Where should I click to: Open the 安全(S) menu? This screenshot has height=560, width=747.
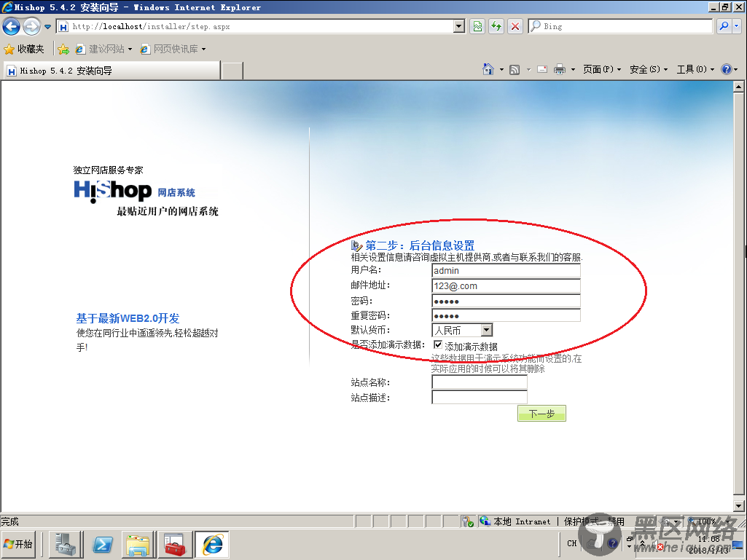(x=649, y=69)
